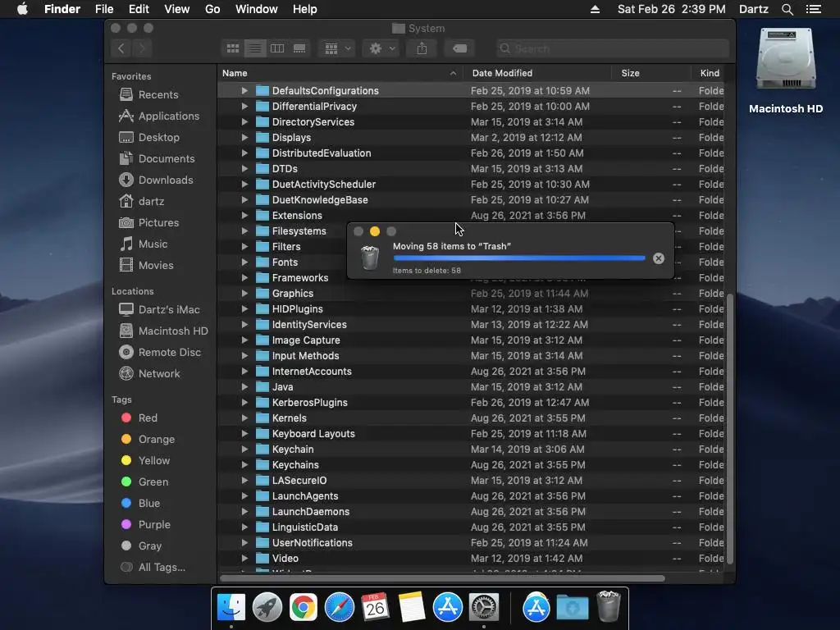Viewport: 840px width, 630px height.
Task: Select list view in Finder toolbar
Action: [255, 48]
